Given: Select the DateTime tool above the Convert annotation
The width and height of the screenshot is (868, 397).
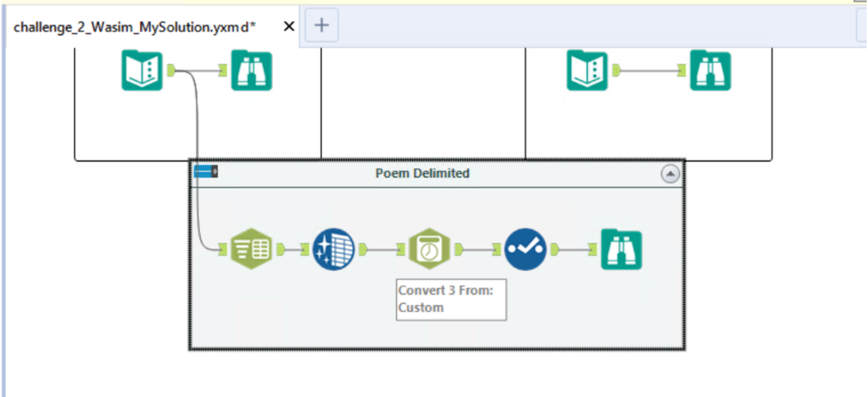Looking at the screenshot, I should [430, 248].
